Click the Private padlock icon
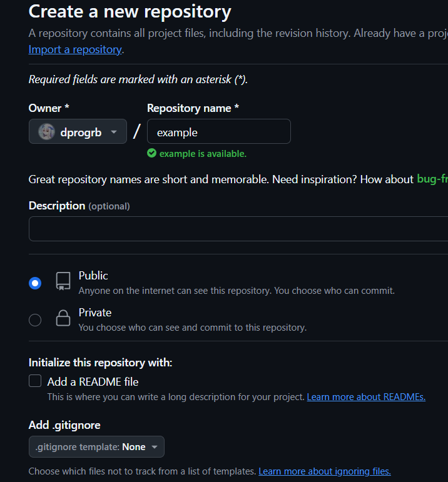 [63, 318]
